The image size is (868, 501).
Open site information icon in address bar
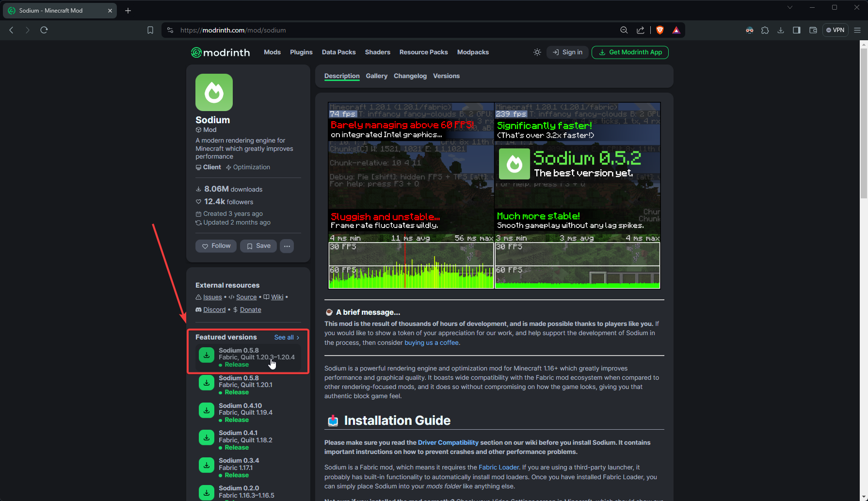(x=170, y=30)
